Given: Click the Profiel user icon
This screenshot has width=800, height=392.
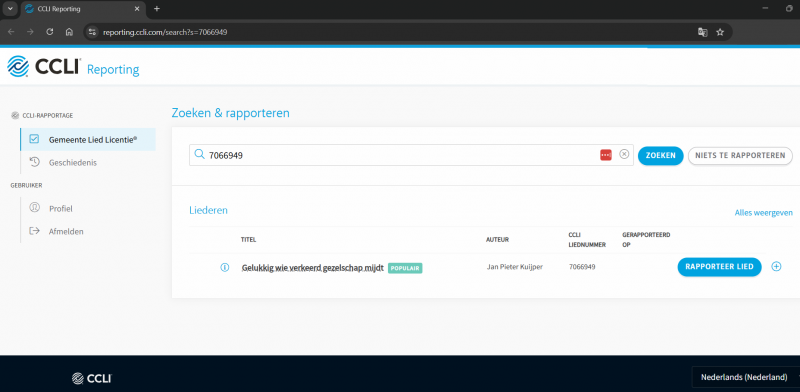Looking at the screenshot, I should [34, 208].
